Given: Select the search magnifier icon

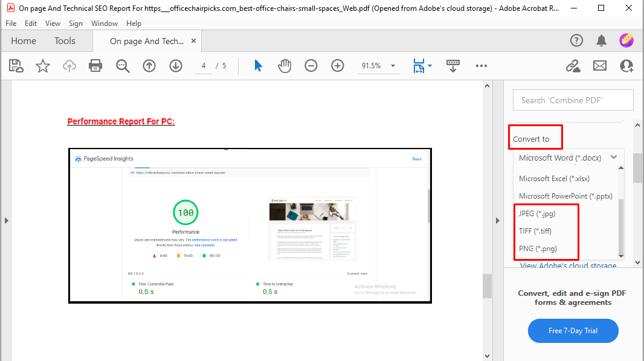Looking at the screenshot, I should click(x=123, y=65).
